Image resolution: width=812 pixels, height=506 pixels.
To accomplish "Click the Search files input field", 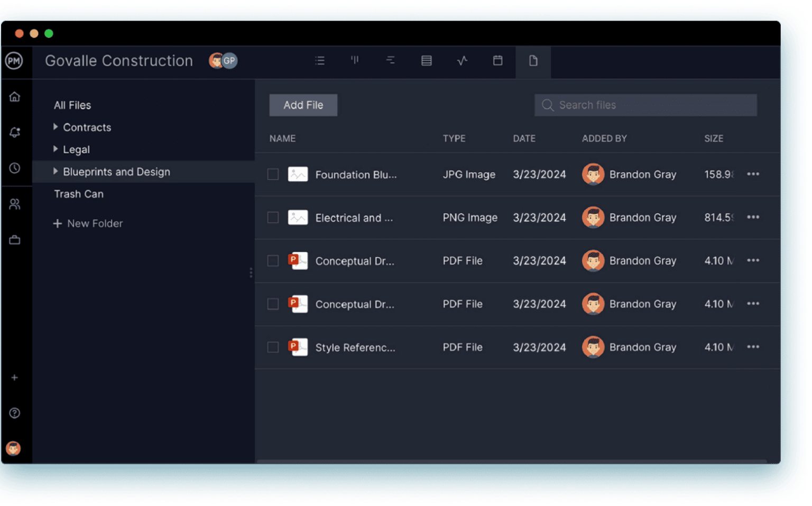I will pos(645,105).
